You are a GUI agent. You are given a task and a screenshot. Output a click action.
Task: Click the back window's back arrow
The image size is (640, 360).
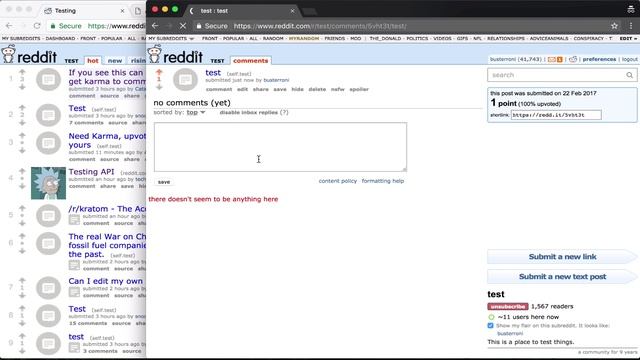pyautogui.click(x=9, y=26)
